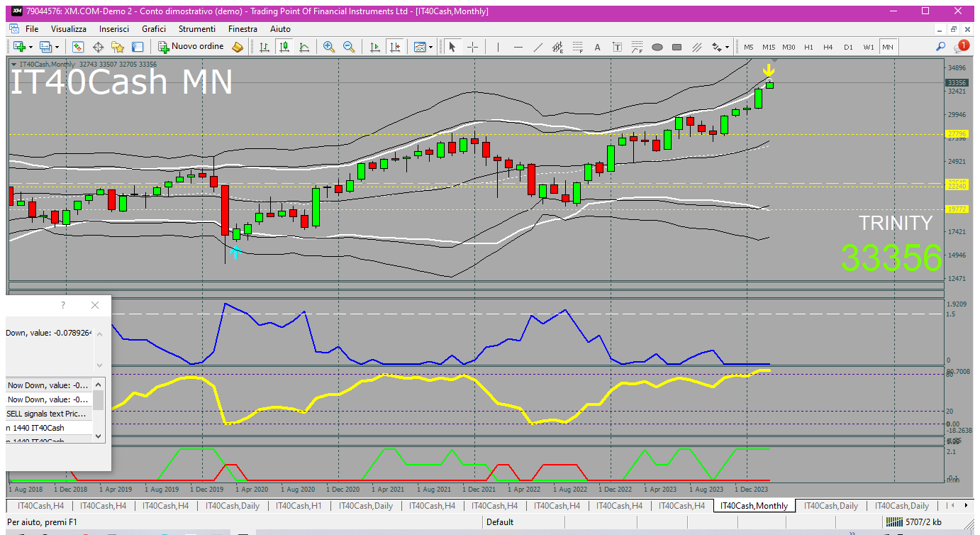Open the notifications chat bubble icon

tap(962, 47)
